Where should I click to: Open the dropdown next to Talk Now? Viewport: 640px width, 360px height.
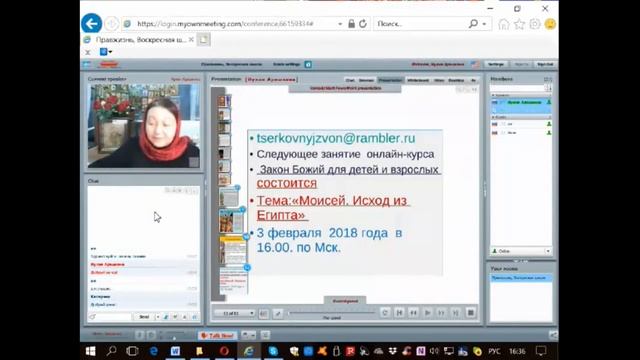[248, 335]
